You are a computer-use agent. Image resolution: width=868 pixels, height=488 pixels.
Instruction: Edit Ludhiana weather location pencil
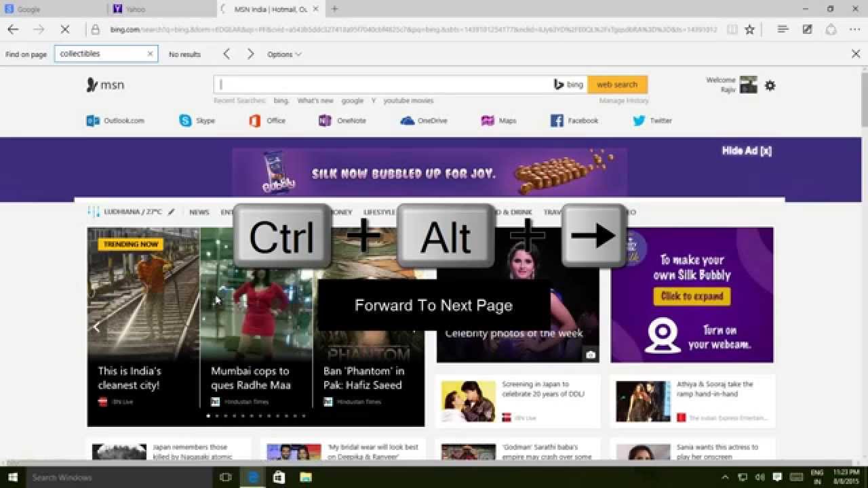[x=172, y=212]
